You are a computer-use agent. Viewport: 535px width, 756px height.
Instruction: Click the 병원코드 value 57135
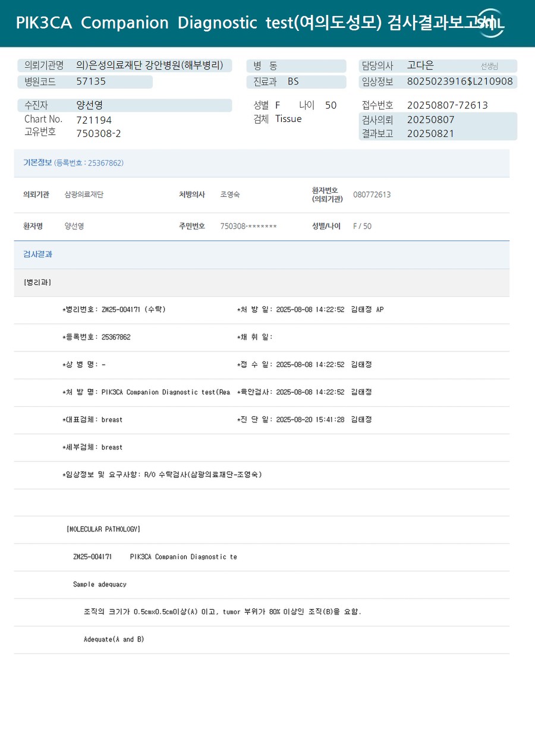(91, 81)
